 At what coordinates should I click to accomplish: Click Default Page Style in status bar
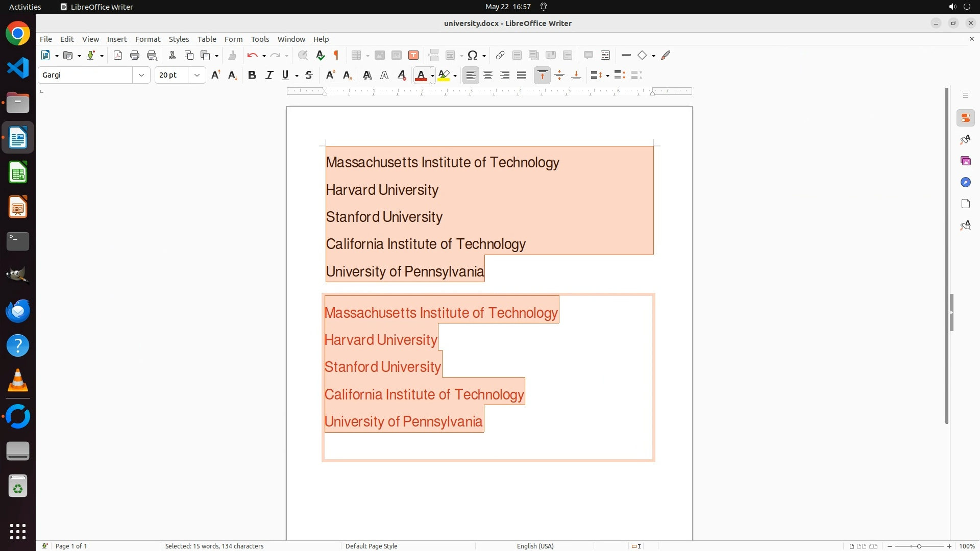tap(371, 546)
